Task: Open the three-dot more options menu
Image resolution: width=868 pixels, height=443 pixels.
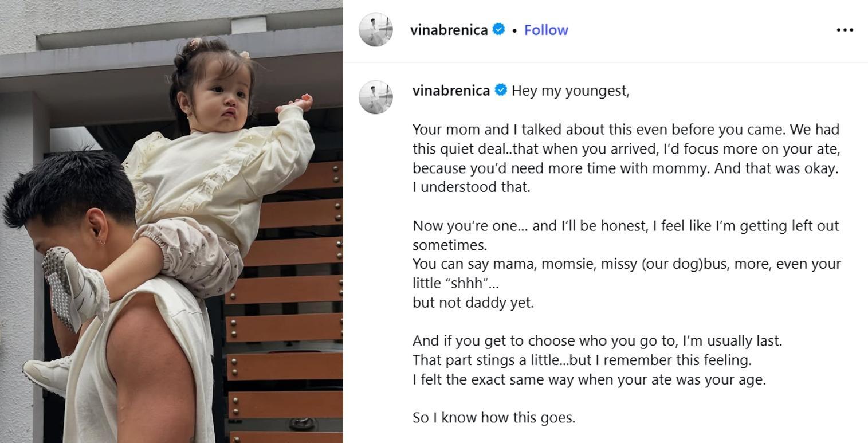Action: coord(845,30)
